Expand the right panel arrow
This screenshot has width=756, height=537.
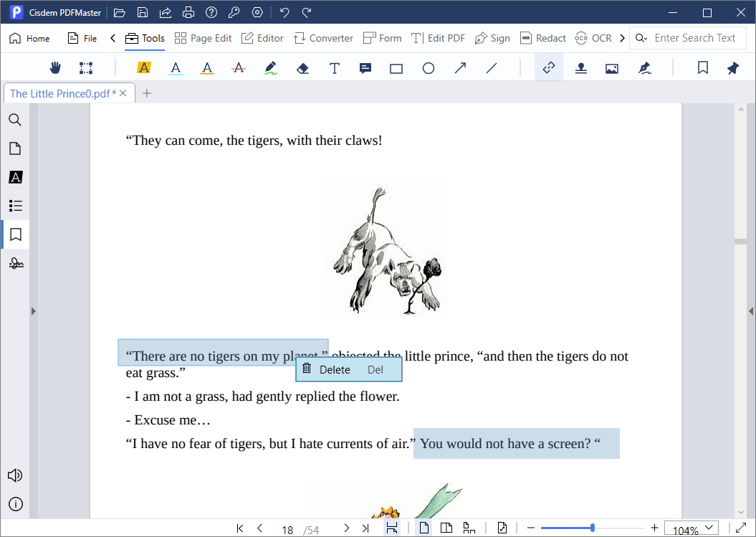point(751,311)
